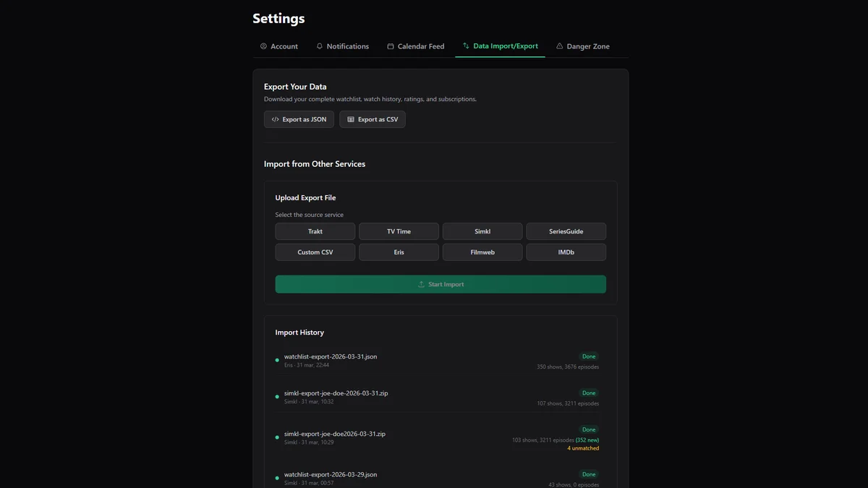Click the table icon on Export as CSV
868x488 pixels.
tap(351, 119)
